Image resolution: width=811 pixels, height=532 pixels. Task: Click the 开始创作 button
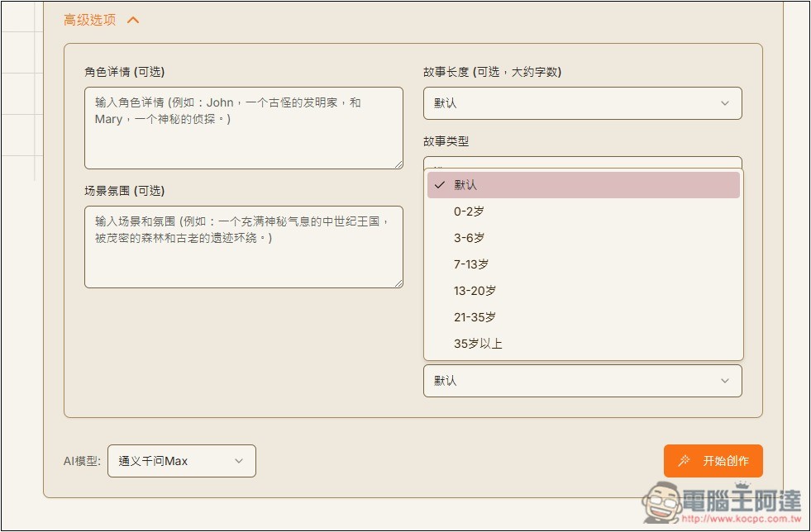[x=713, y=461]
